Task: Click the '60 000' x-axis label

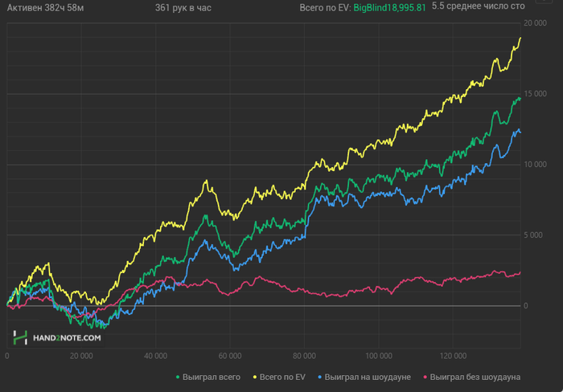Action: click(x=230, y=356)
